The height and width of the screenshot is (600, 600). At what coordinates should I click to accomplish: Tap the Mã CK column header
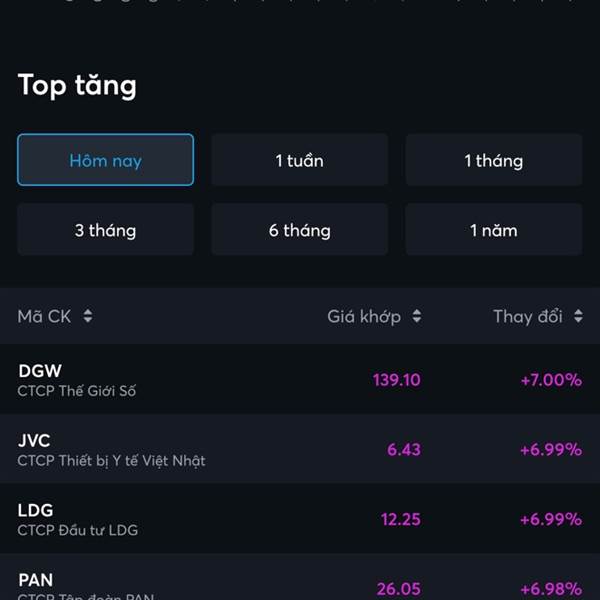pos(44,316)
